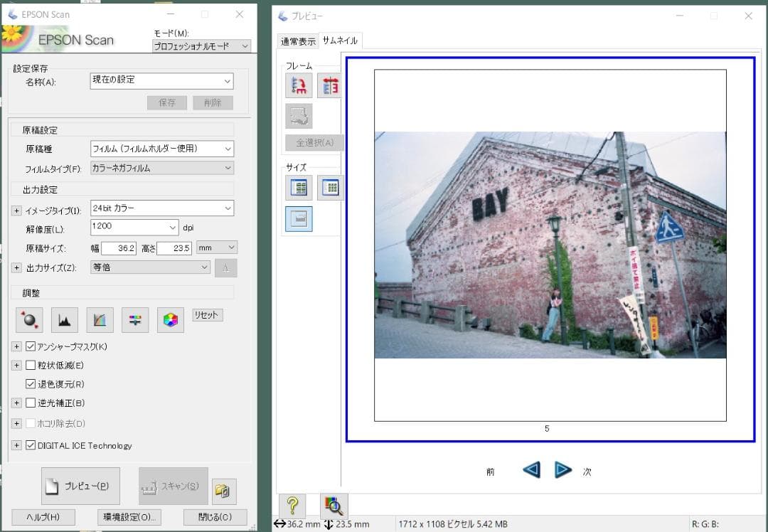Enable the 粒状低減 checkbox
The image size is (768, 532).
[31, 366]
